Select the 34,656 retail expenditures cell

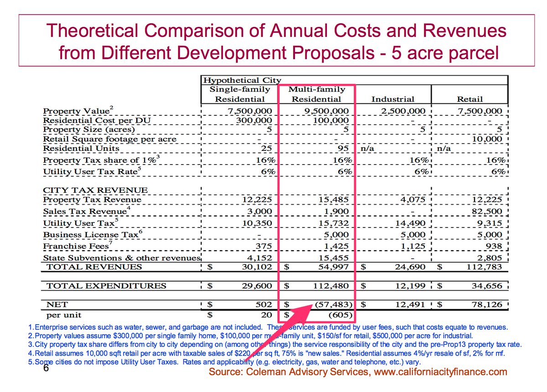(487, 286)
